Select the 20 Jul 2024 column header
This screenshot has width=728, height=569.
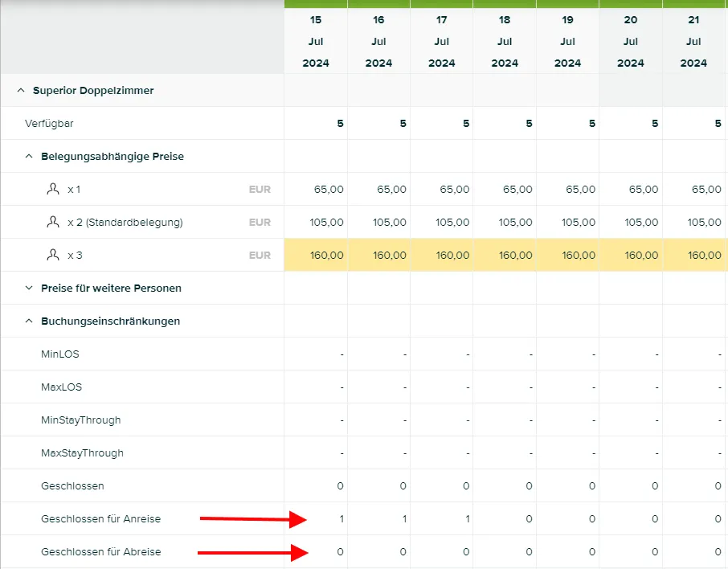tap(631, 41)
